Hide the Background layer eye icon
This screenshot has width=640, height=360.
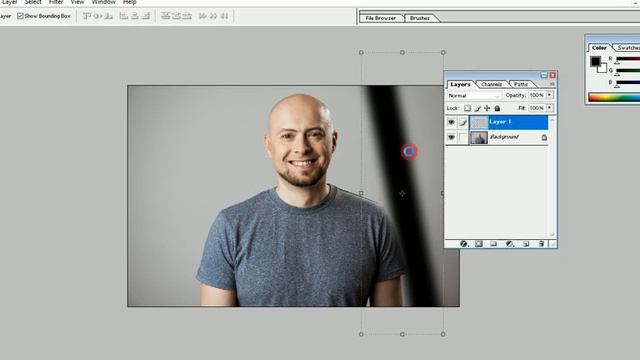coord(451,138)
